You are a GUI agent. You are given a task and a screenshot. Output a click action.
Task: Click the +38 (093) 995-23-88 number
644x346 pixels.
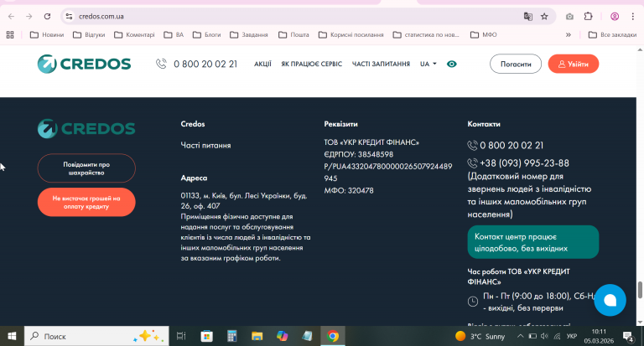[524, 163]
